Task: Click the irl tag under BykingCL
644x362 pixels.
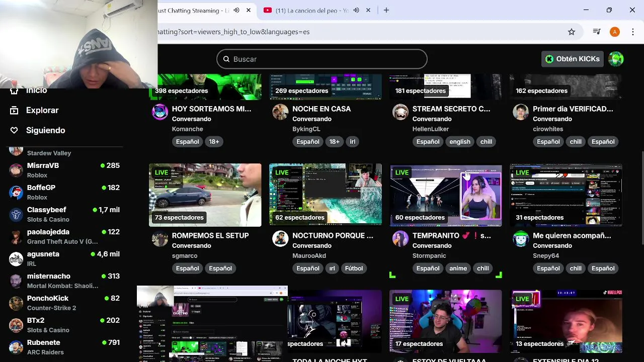Action: tap(352, 142)
